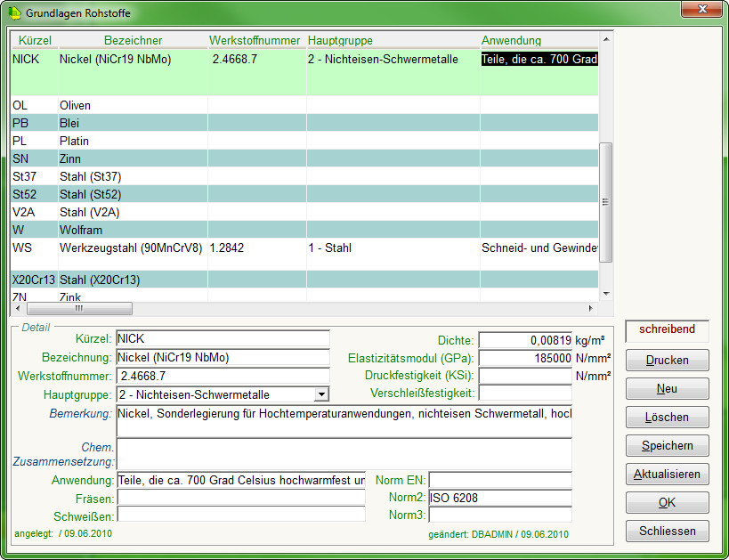Image resolution: width=729 pixels, height=560 pixels.
Task: Click the Fräsen input field
Action: pos(241,498)
